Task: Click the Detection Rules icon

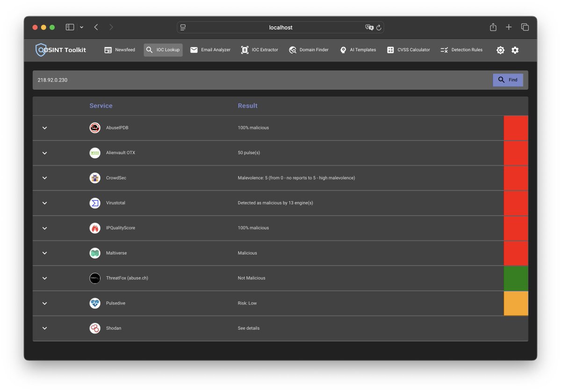Action: [444, 50]
